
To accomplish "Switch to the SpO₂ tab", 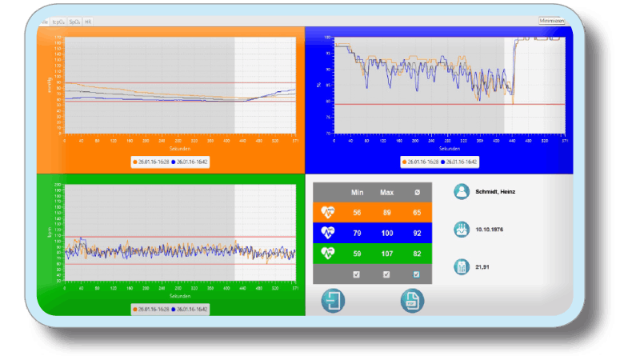I will click(74, 22).
